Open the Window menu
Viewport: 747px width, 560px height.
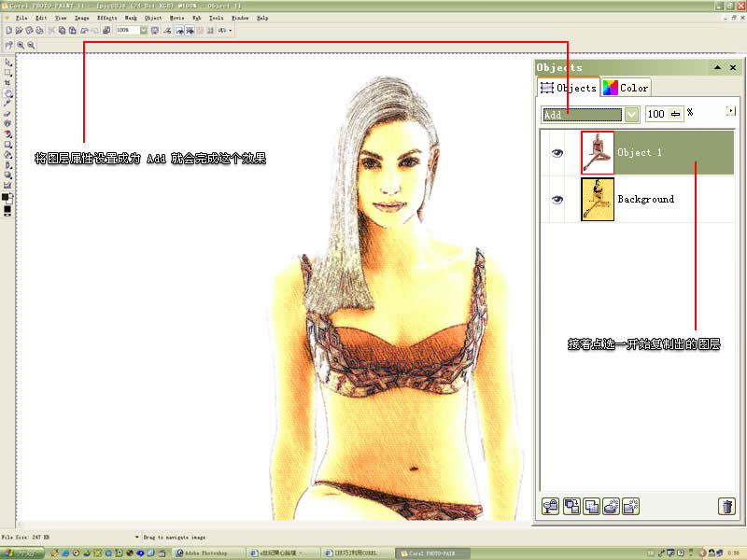[x=240, y=18]
